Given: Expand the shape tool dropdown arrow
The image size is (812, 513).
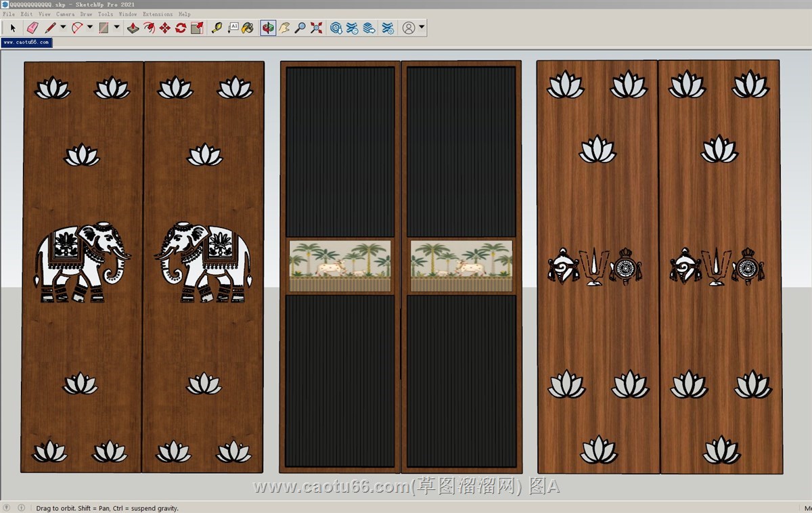Looking at the screenshot, I should (116, 28).
